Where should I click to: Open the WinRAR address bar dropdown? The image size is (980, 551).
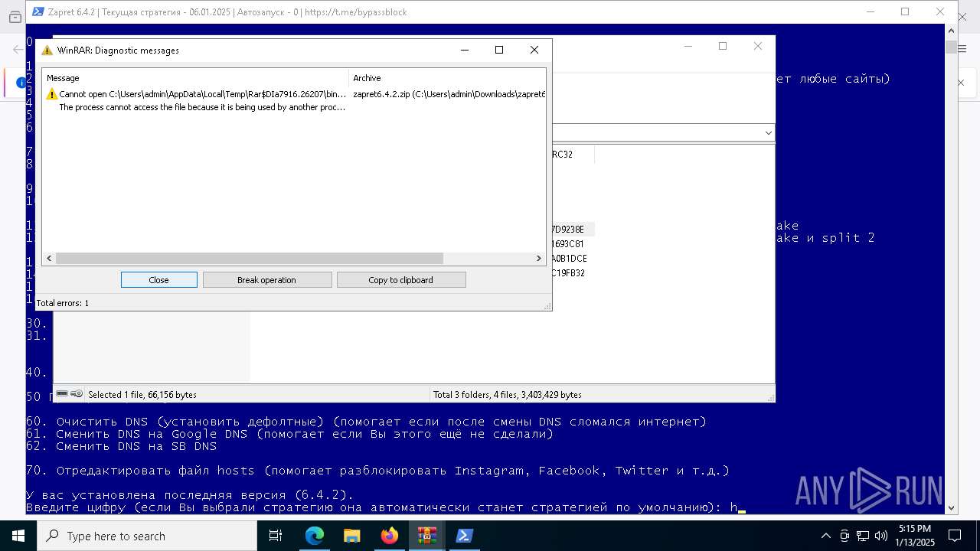click(x=769, y=133)
